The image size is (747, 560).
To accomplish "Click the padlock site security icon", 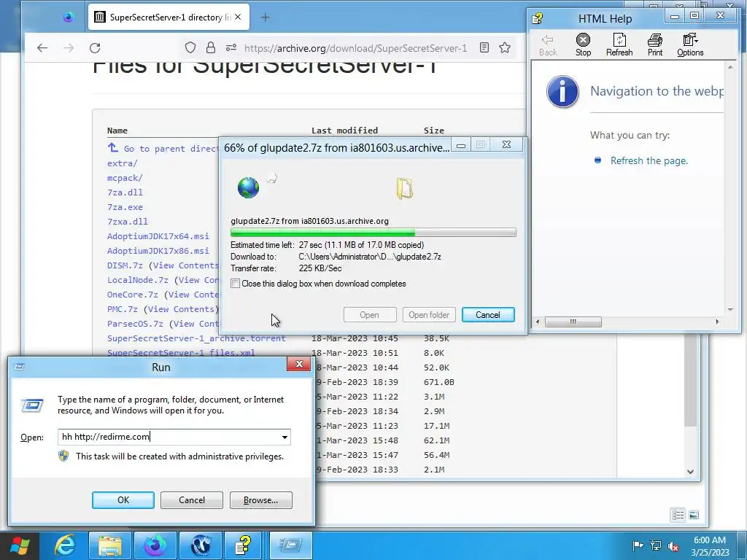I will [211, 47].
